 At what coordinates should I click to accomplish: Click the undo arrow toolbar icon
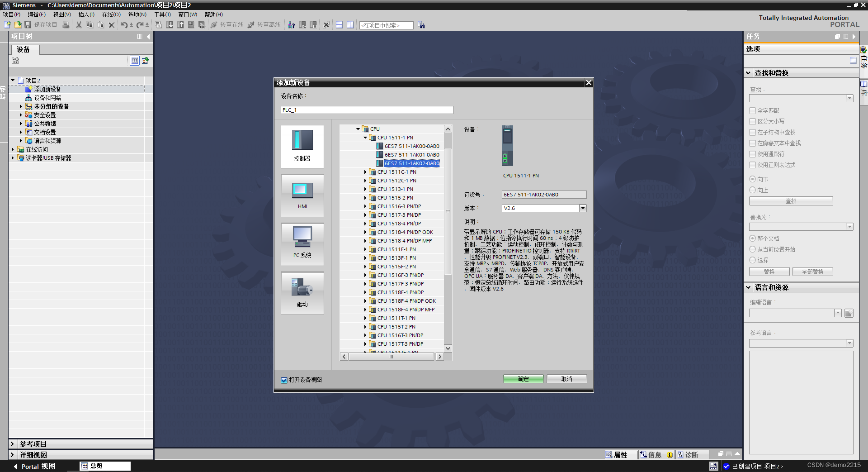124,25
